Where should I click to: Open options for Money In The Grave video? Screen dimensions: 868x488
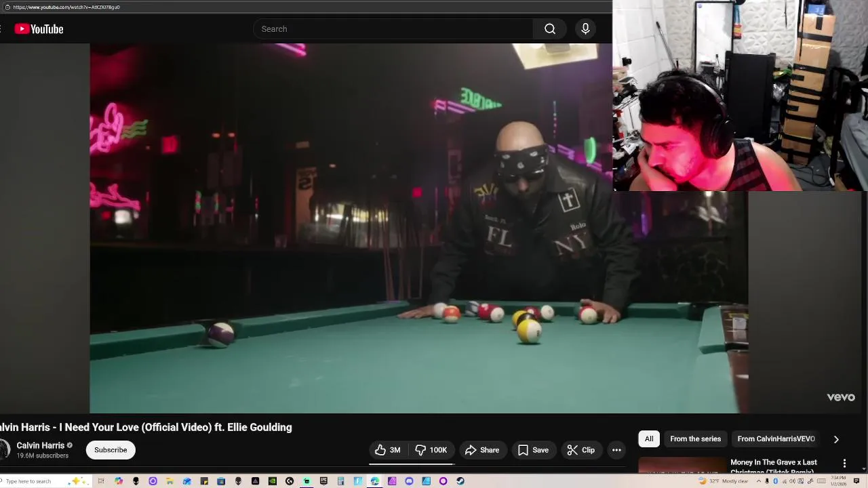(844, 463)
